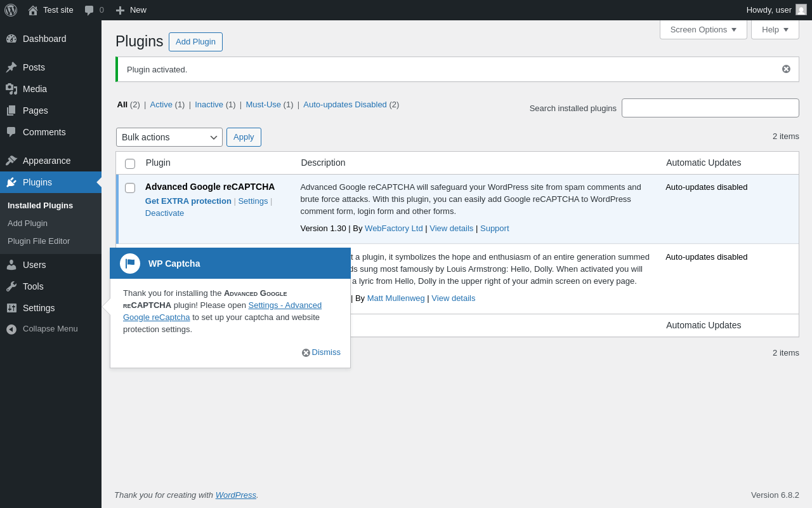Click the Media library icon

coord(11,89)
